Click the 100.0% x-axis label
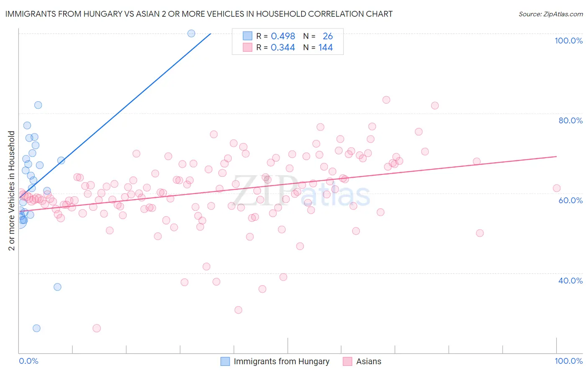Viewport: 588px width, 373px height. pos(568,361)
